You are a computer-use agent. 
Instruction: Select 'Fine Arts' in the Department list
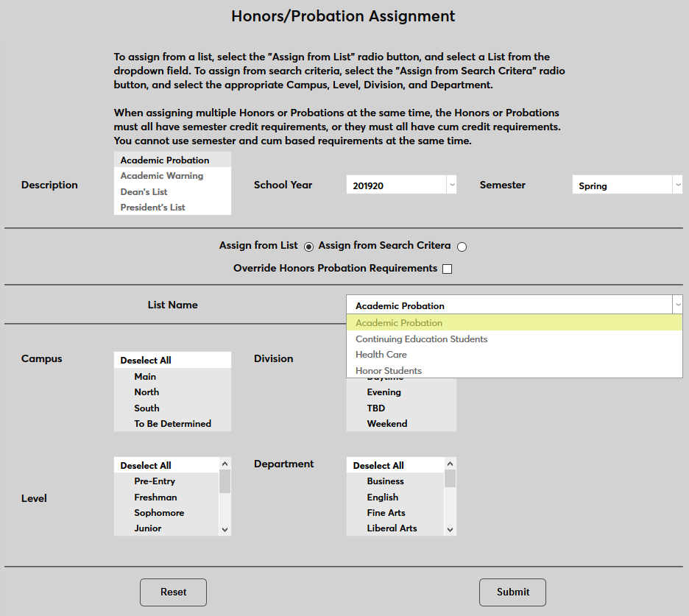point(387,512)
